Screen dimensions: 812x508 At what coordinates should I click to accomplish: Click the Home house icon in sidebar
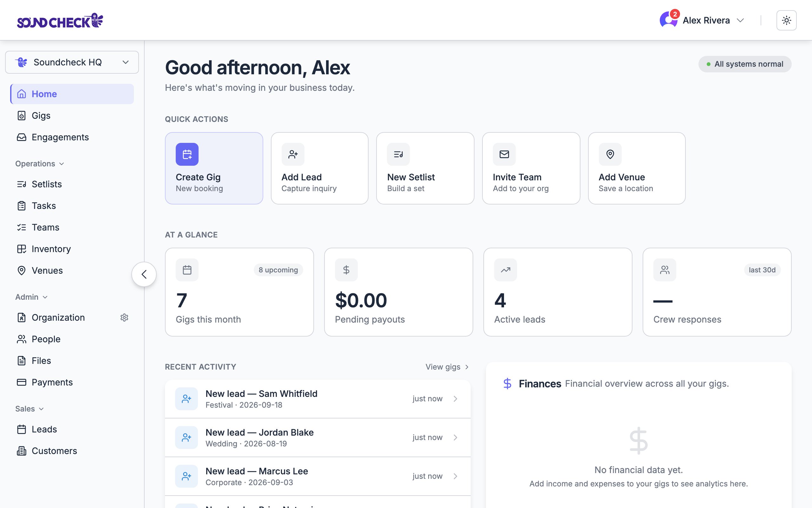point(22,94)
